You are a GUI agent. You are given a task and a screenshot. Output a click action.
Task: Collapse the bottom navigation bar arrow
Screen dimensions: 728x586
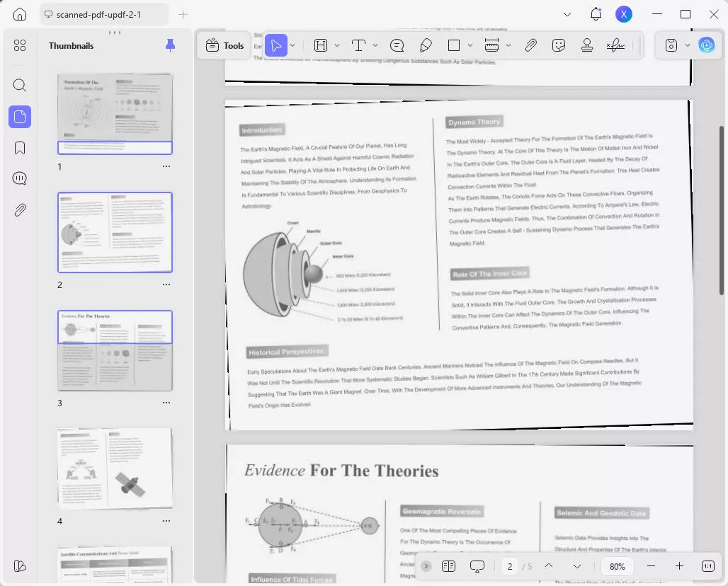pos(426,566)
